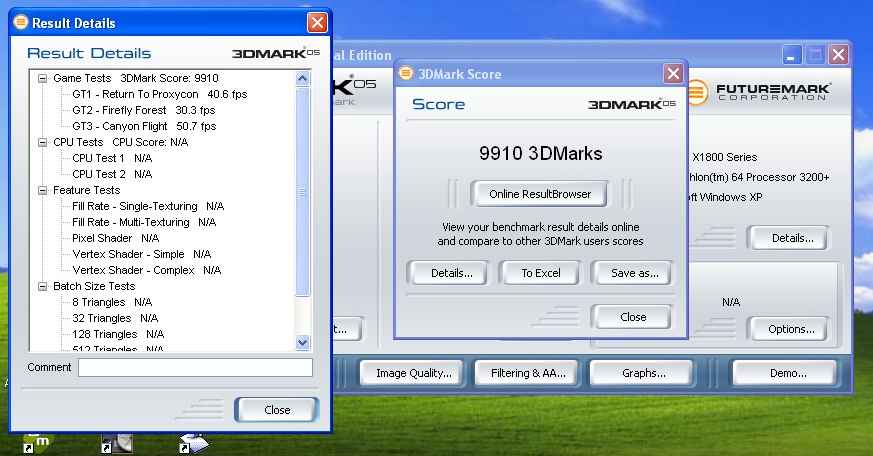Click the Save as button

(x=634, y=273)
